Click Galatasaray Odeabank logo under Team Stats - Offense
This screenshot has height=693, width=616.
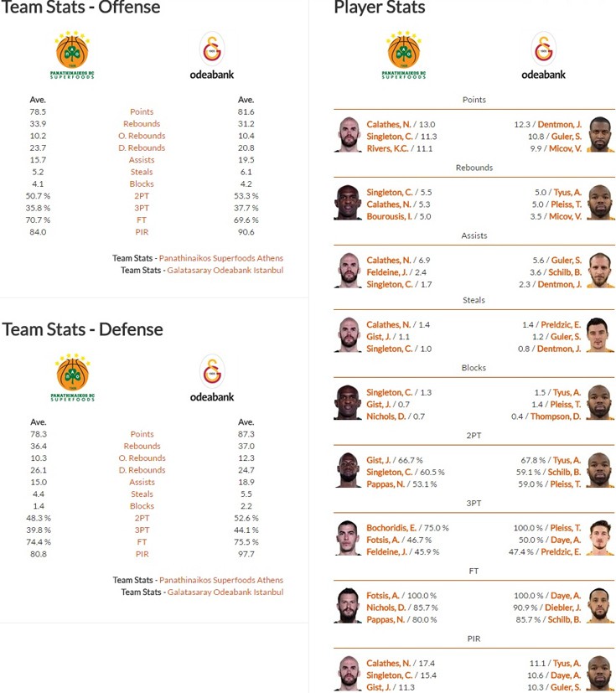click(x=211, y=55)
